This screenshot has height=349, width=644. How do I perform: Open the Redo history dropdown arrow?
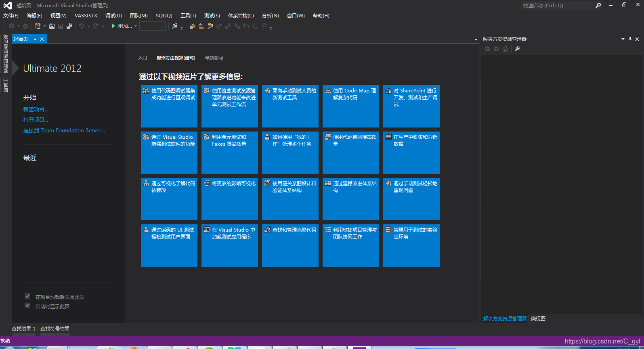[103, 26]
